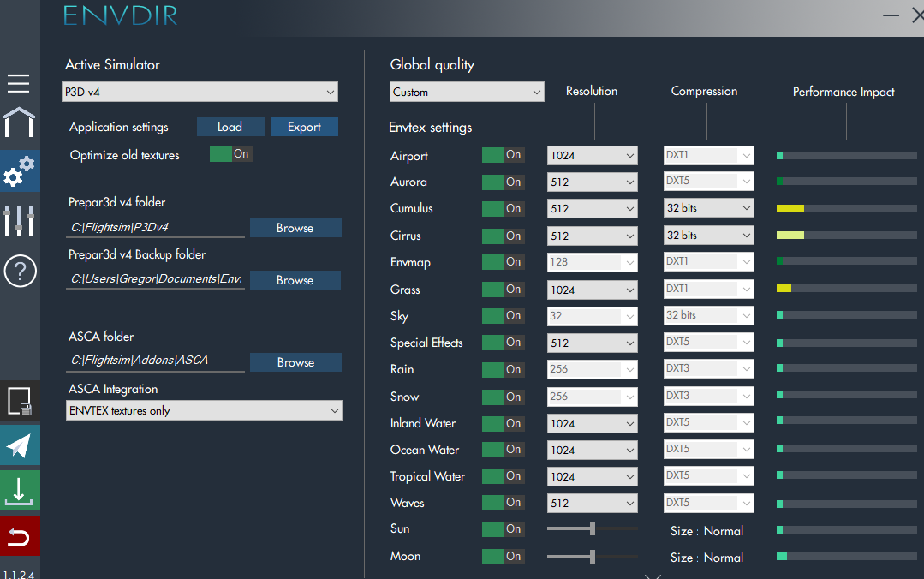Click the Rain 256 resolution box
The height and width of the screenshot is (579, 924).
[x=593, y=369]
